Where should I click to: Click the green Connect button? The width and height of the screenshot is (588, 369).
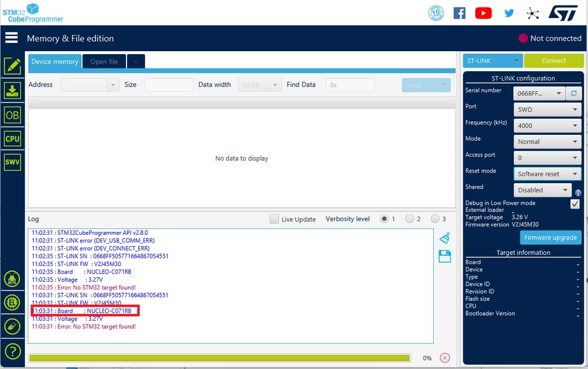pos(554,61)
